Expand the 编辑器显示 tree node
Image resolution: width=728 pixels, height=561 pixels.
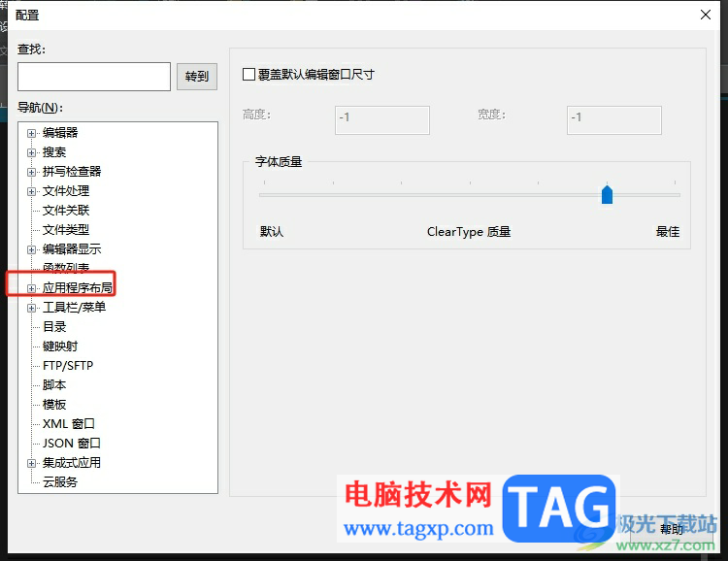32,249
